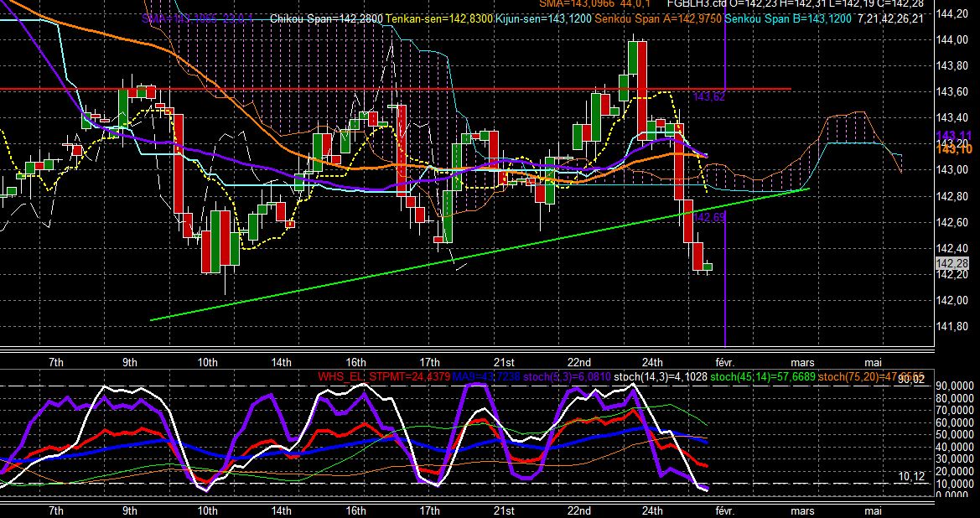Click Ichimoku parameters 7,21,42,26,21
The image size is (980, 518).
890,18
